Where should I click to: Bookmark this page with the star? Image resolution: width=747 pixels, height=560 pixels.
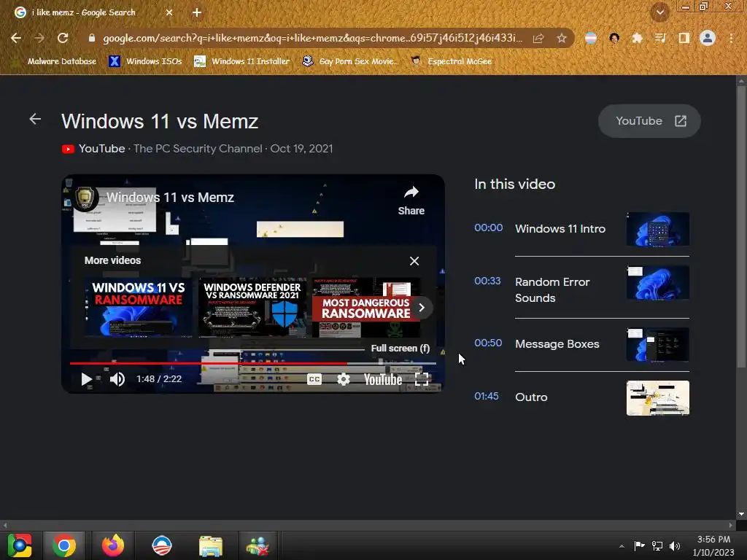(x=562, y=38)
